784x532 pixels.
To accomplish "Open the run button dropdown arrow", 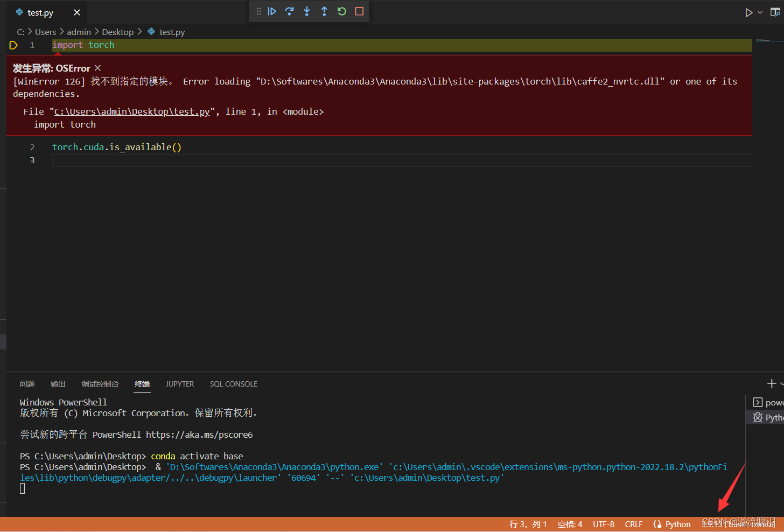I will pos(760,12).
